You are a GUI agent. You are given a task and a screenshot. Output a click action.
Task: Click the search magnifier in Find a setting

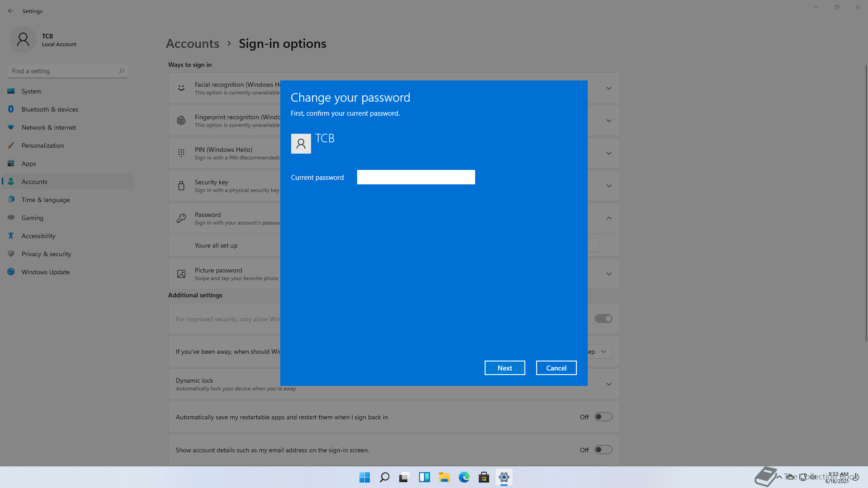pyautogui.click(x=121, y=71)
